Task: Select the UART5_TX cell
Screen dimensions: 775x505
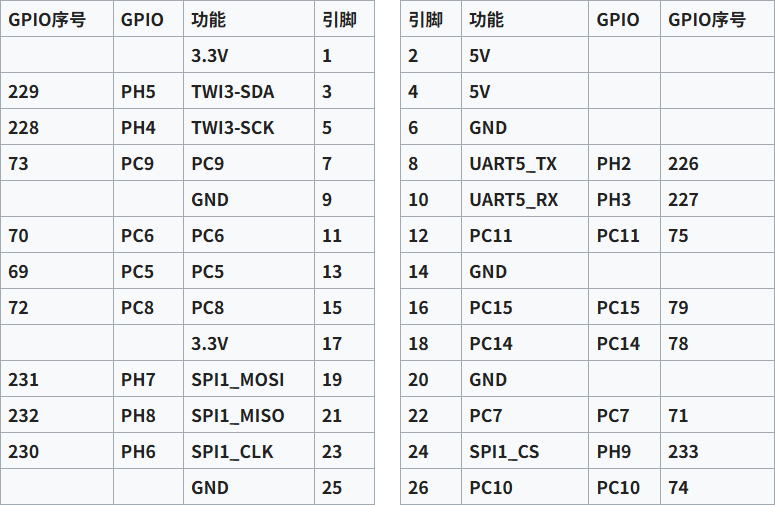Action: pos(512,164)
